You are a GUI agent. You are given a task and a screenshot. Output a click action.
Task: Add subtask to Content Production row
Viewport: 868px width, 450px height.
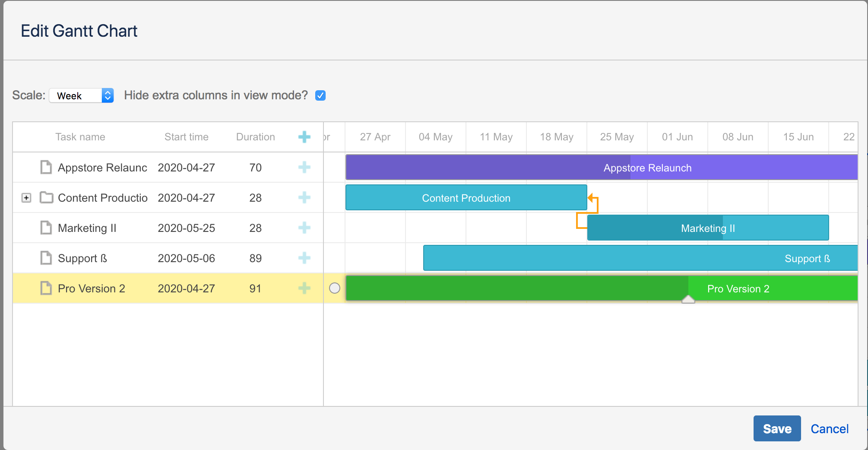[x=304, y=197]
